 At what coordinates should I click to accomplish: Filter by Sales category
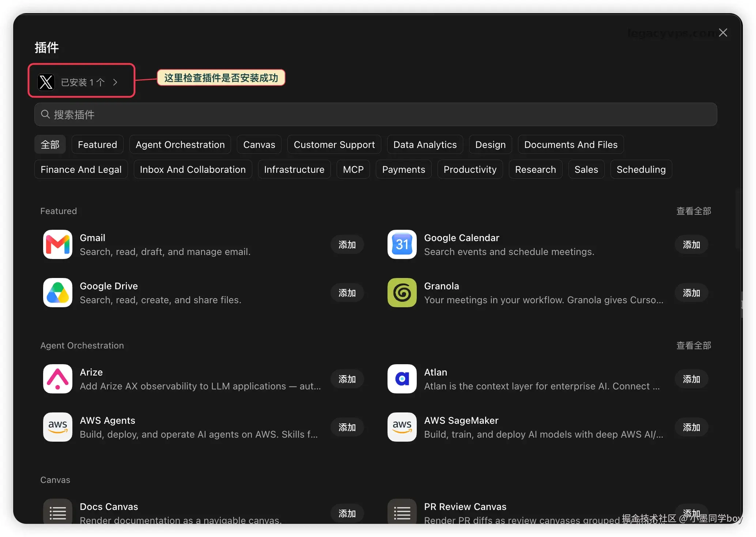(586, 169)
